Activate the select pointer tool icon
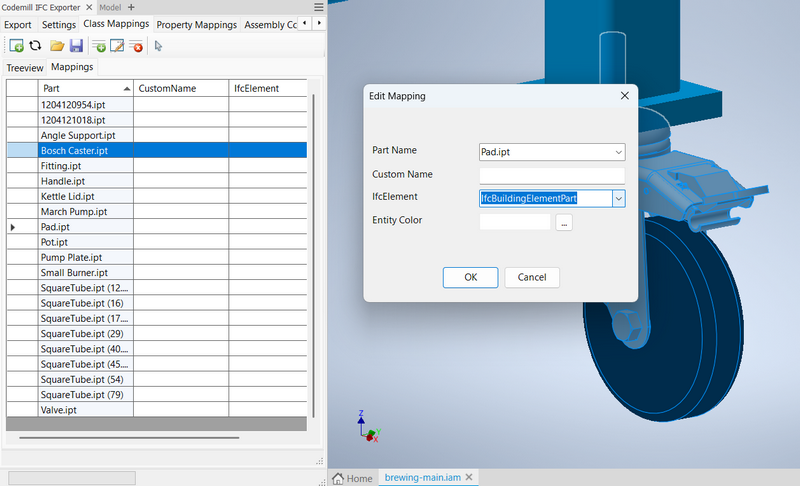 click(x=158, y=46)
